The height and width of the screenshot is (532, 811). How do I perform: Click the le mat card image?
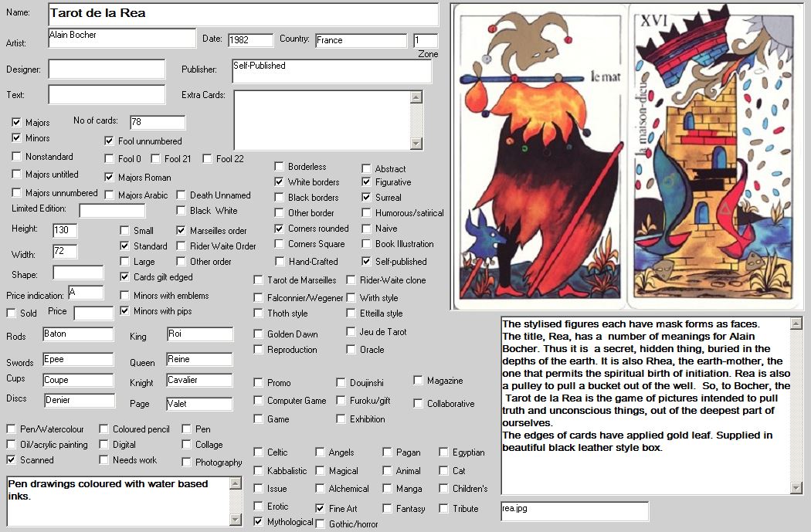pyautogui.click(x=538, y=158)
